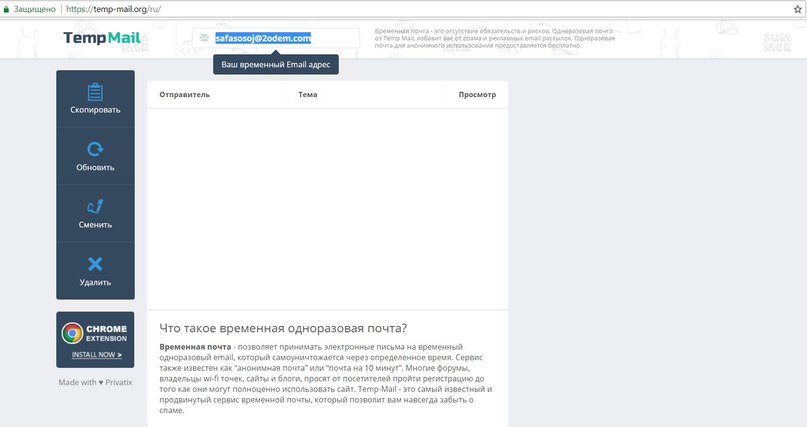807x427 pixels.
Task: Click the Сменить edit pen icon
Action: point(95,207)
